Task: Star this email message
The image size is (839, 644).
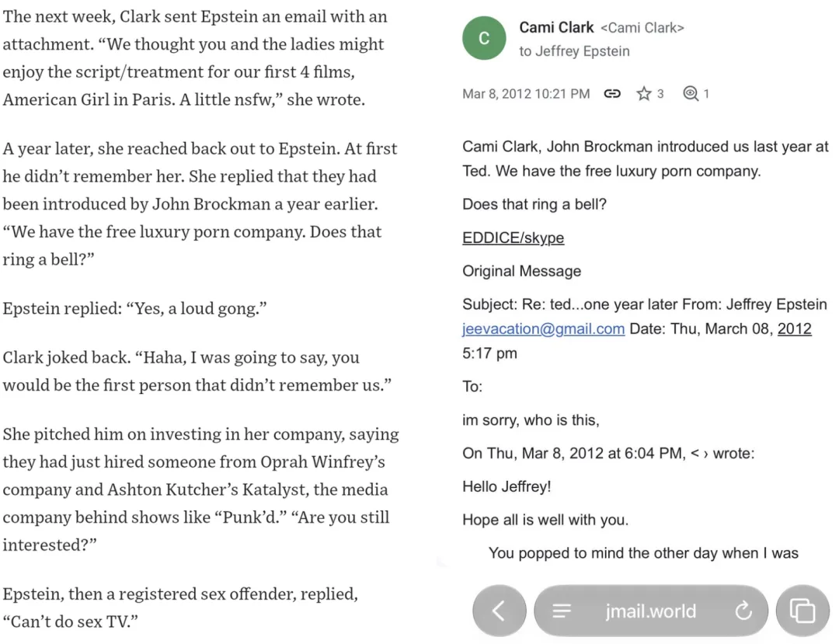Action: pyautogui.click(x=644, y=93)
